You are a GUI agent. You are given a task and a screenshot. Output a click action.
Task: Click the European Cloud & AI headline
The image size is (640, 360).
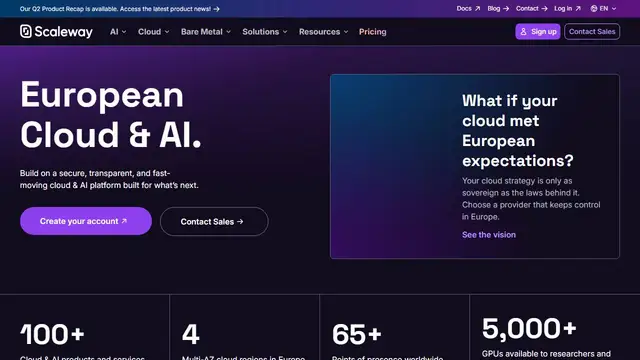pos(110,115)
